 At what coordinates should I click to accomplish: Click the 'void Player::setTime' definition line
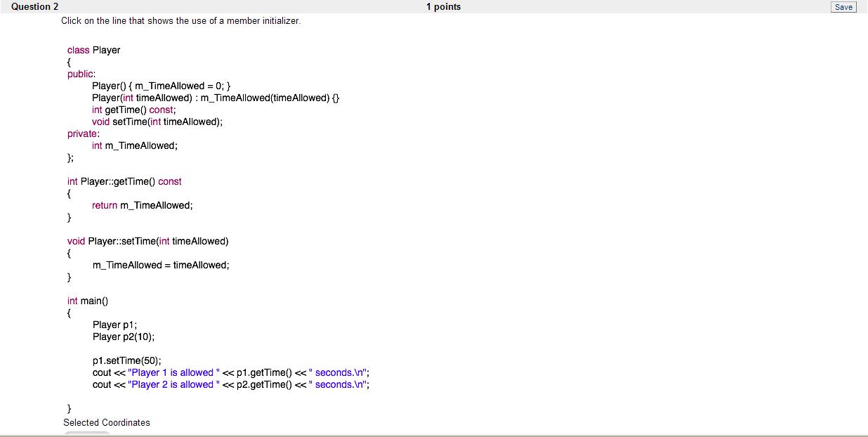(147, 241)
